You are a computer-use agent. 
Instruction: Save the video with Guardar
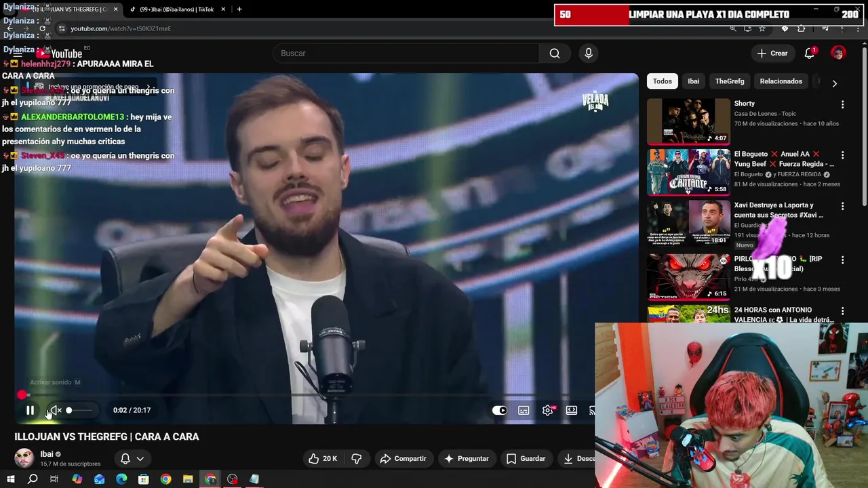pyautogui.click(x=526, y=459)
